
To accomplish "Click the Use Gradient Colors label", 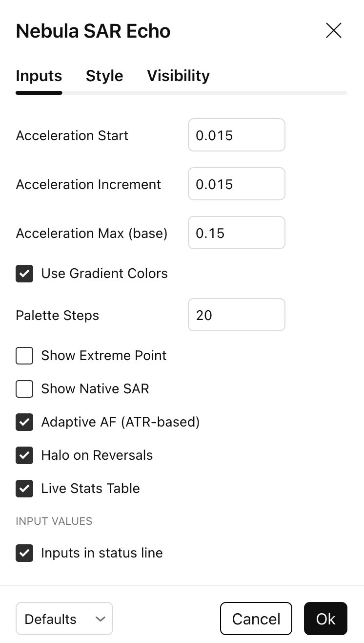I will [104, 274].
